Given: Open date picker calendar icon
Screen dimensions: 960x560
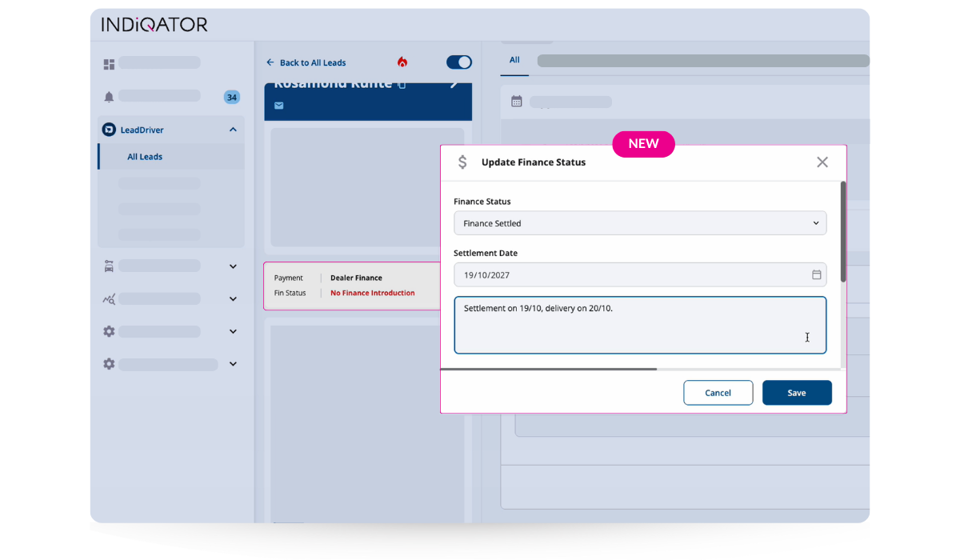Looking at the screenshot, I should tap(817, 274).
